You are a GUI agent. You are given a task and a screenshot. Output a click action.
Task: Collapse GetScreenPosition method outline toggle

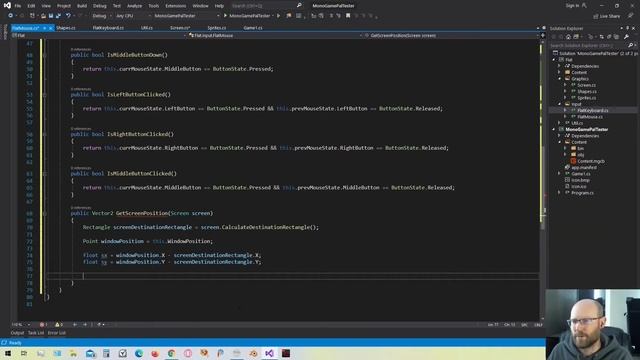tap(45, 213)
